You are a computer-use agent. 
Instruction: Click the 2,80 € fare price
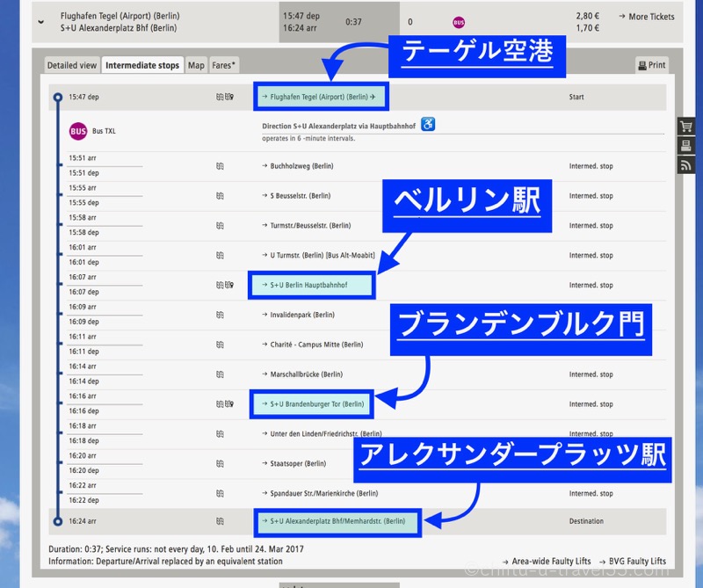pos(587,16)
